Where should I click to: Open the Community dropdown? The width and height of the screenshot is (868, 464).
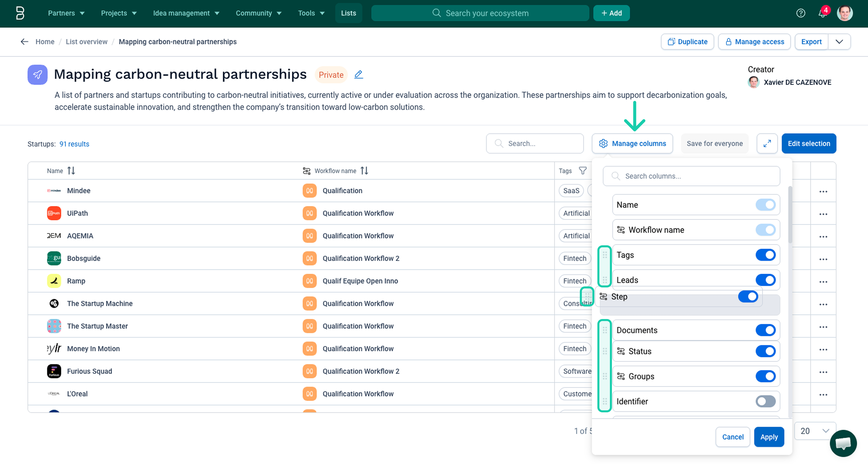tap(258, 13)
